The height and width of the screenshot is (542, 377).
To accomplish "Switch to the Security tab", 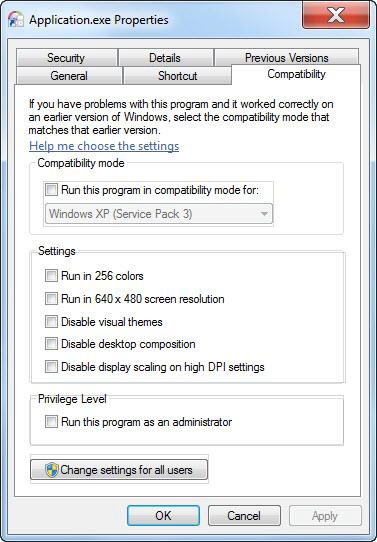I will (x=66, y=58).
